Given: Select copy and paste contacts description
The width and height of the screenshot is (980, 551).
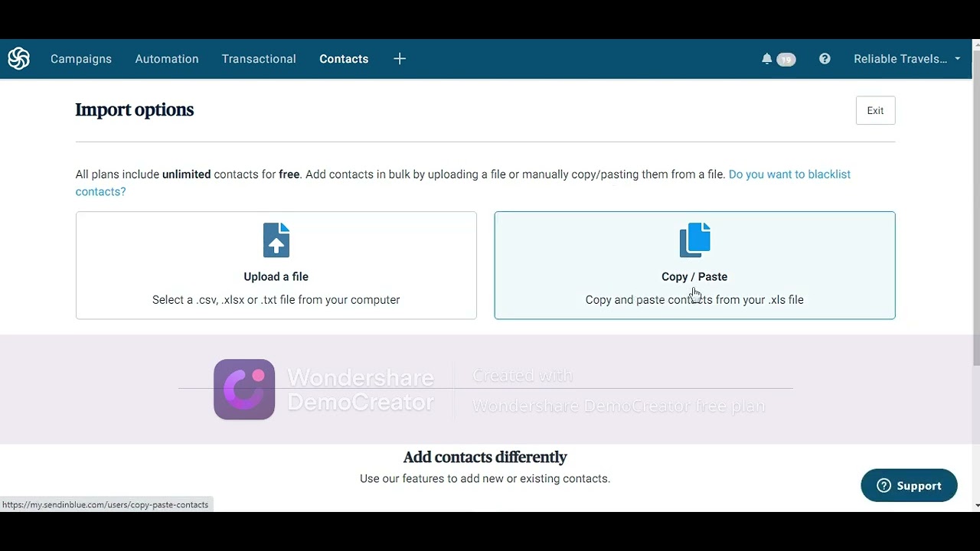Looking at the screenshot, I should click(694, 300).
